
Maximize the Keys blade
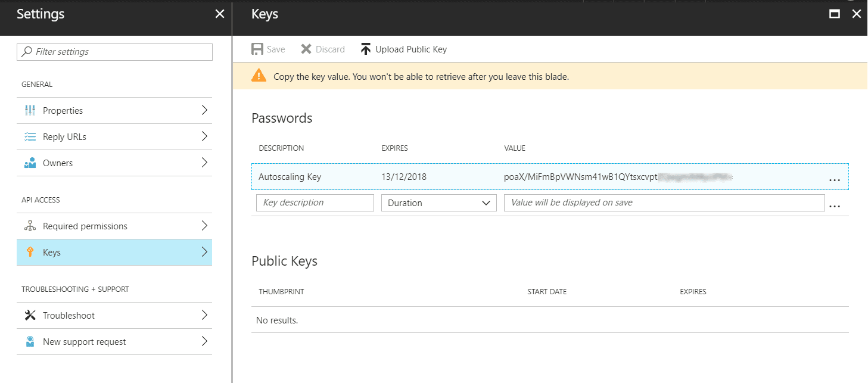tap(835, 14)
